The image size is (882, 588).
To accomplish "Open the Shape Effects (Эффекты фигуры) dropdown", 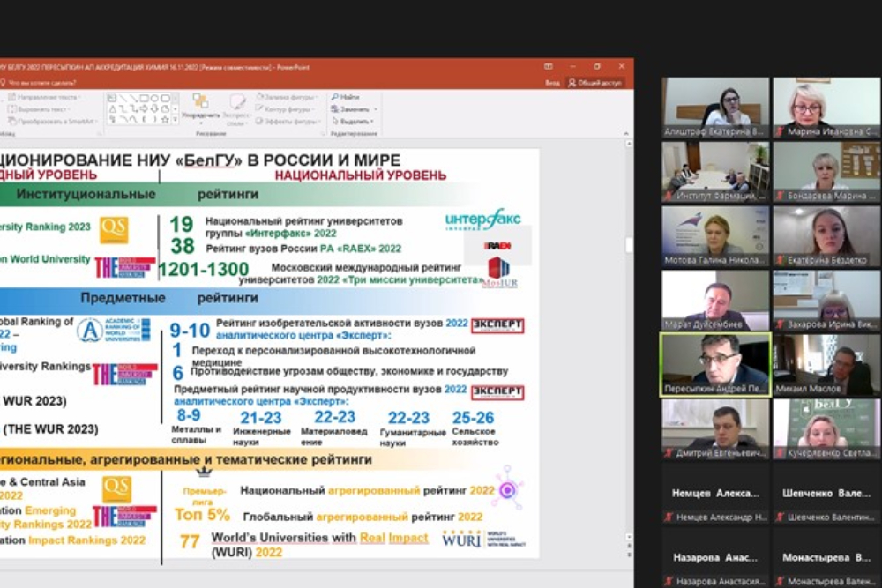I will (321, 122).
